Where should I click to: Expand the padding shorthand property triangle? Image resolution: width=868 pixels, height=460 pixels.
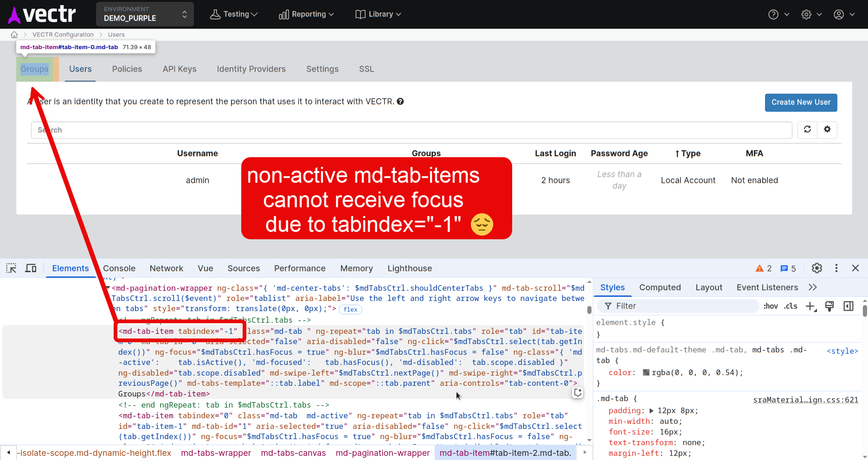(x=651, y=411)
